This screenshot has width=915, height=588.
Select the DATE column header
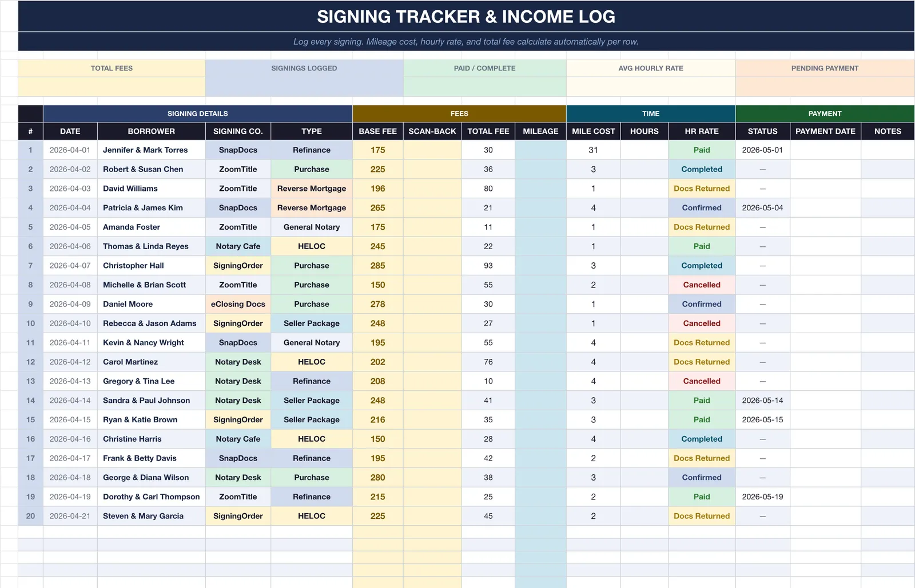tap(70, 131)
